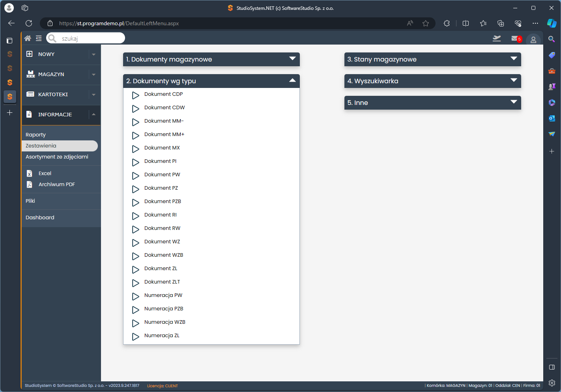Open Pliki menu item
This screenshot has width=561, height=392.
click(30, 201)
